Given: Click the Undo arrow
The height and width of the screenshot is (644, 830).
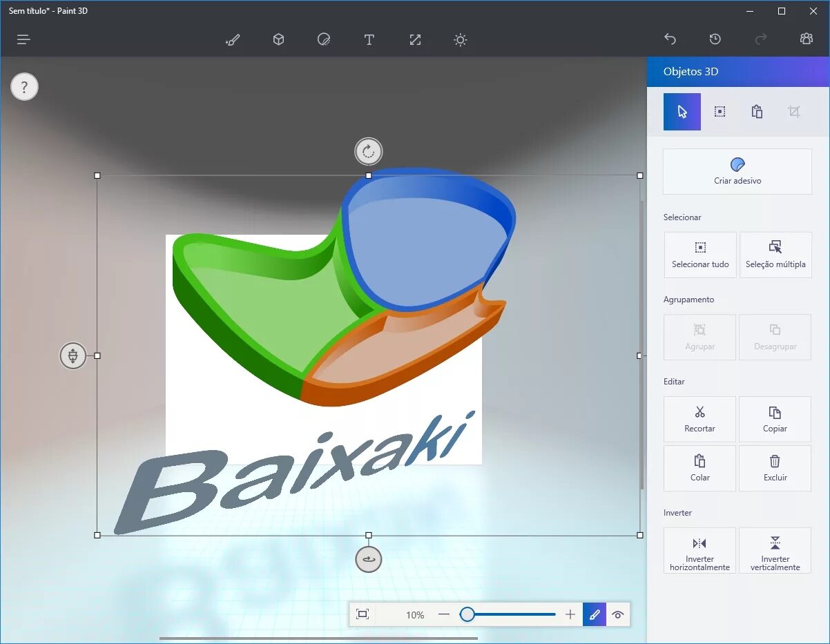Looking at the screenshot, I should pos(669,39).
